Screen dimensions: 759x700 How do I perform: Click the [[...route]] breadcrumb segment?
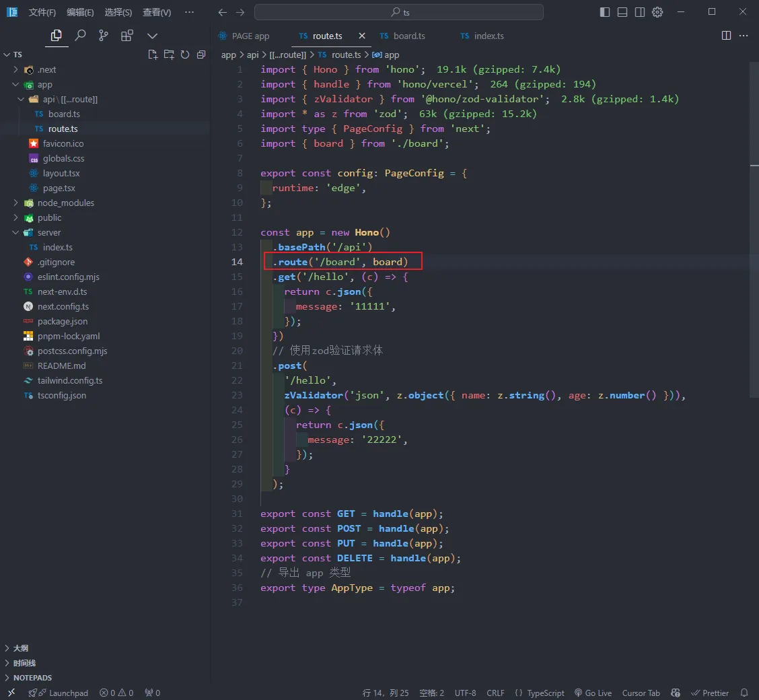287,55
